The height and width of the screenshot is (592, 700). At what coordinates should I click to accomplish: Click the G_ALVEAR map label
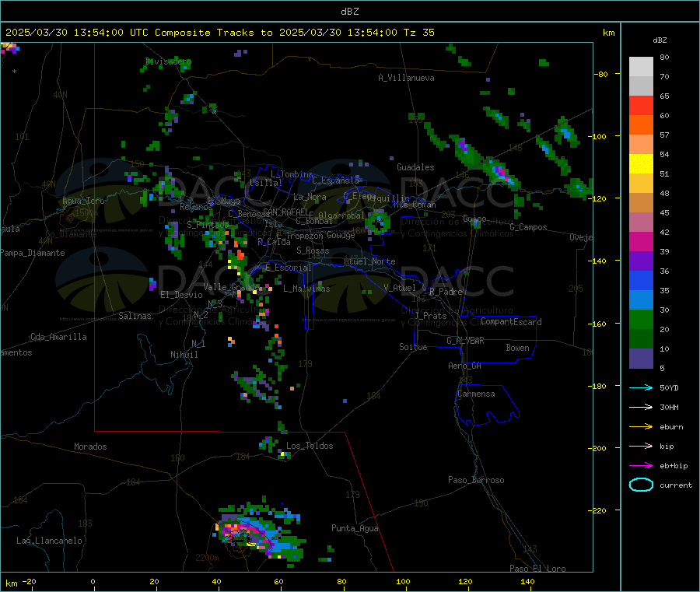[465, 341]
